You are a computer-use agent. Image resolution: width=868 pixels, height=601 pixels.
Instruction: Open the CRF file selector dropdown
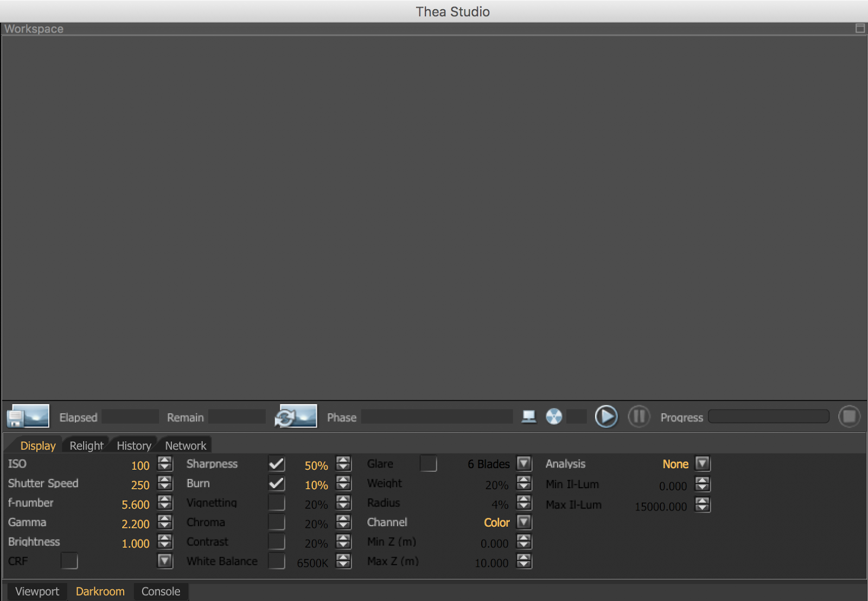(164, 561)
